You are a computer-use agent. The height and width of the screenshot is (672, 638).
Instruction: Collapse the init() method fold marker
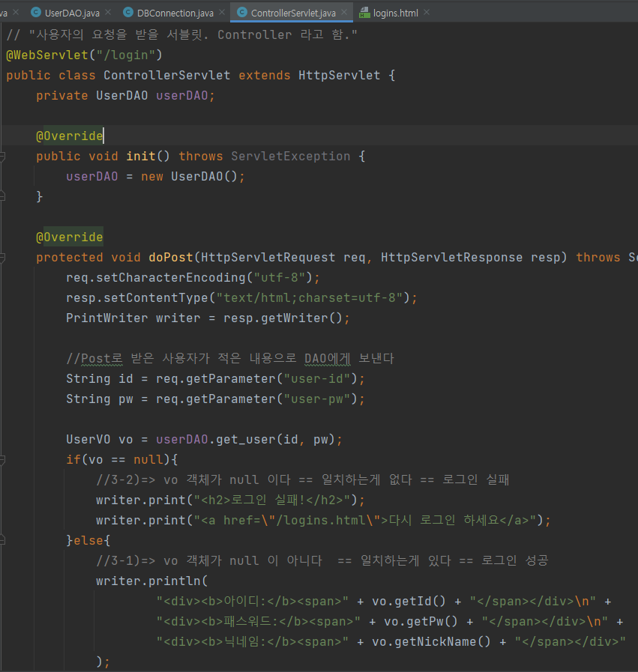2,157
